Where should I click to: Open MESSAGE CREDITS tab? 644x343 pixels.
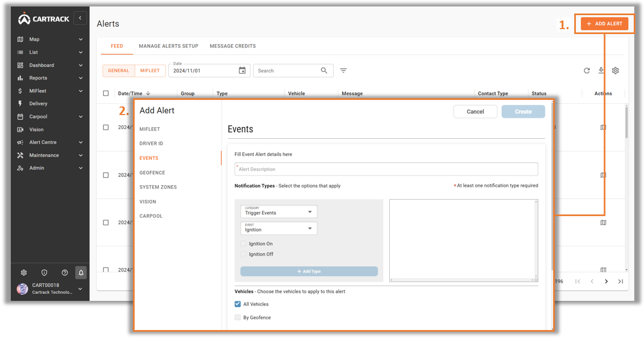click(233, 46)
